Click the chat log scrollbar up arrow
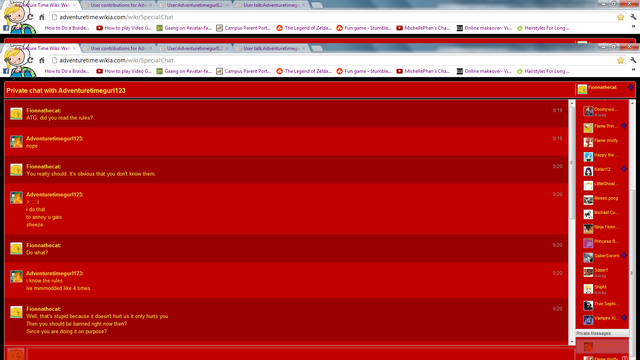Viewport: 640px width, 360px height. coord(572,103)
